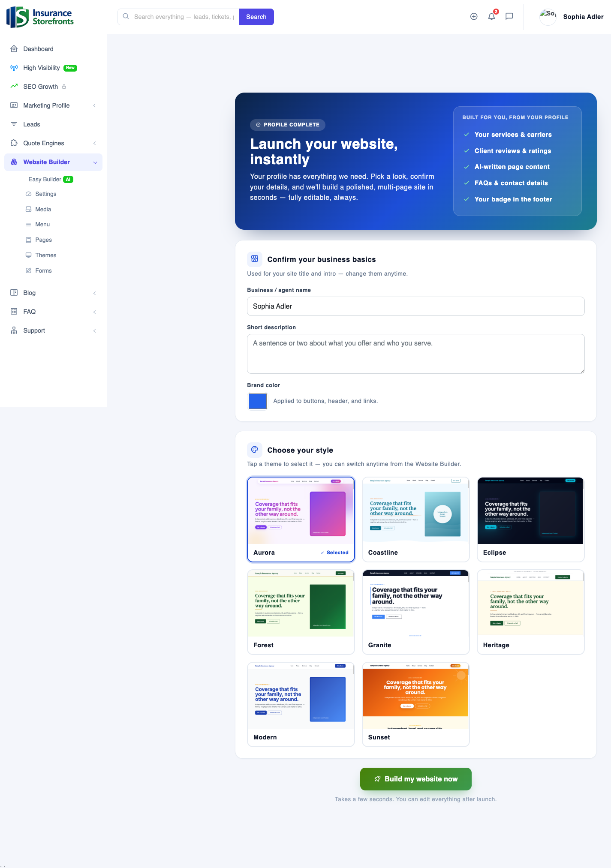This screenshot has height=868, width=611.
Task: Click the Themes monitor icon
Action: click(29, 255)
